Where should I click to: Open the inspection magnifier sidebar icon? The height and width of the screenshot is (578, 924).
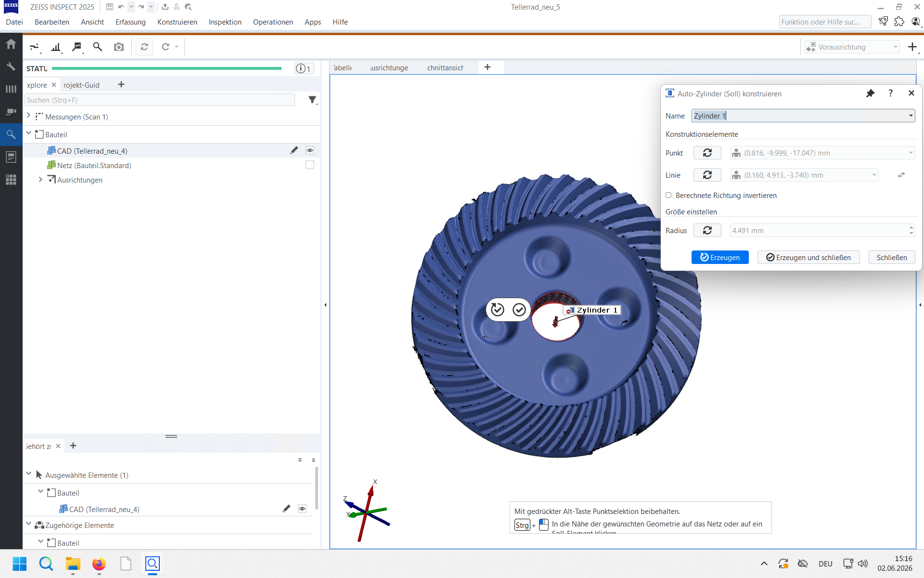click(x=11, y=134)
